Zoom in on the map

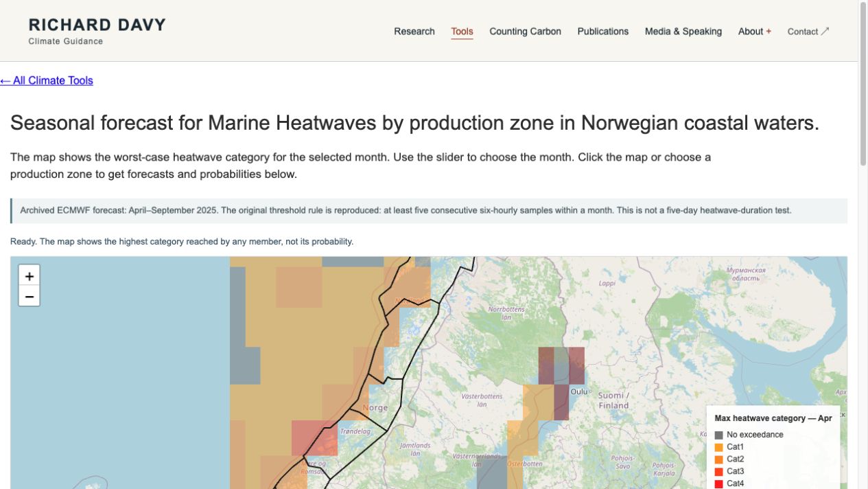29,276
